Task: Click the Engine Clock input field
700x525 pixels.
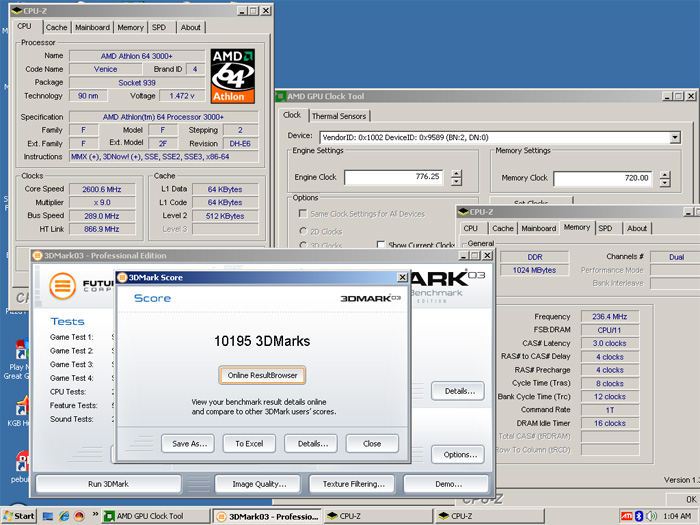Action: 394,177
